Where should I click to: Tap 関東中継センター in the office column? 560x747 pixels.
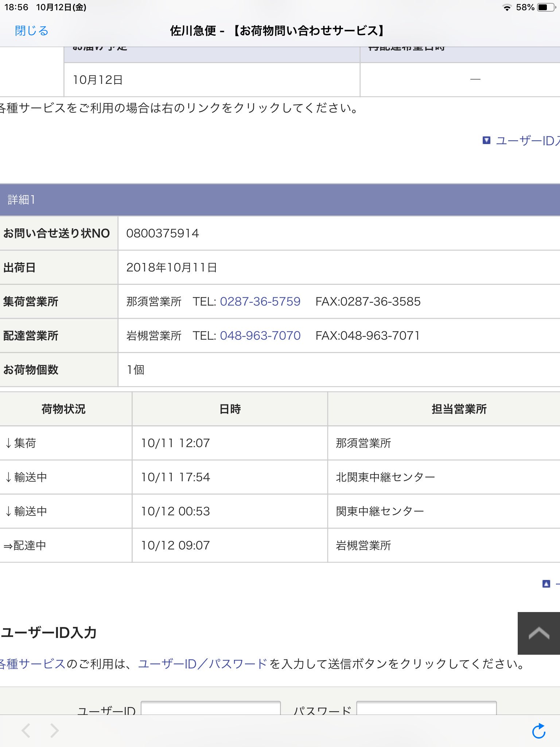tap(380, 511)
